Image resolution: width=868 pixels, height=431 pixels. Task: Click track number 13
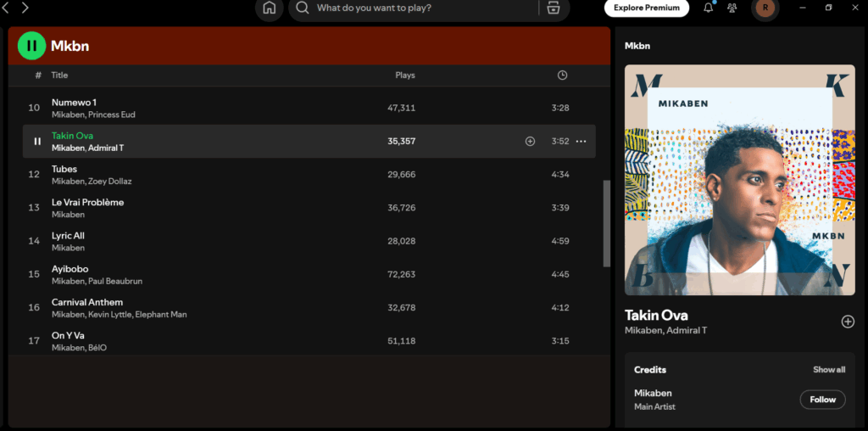coord(34,208)
